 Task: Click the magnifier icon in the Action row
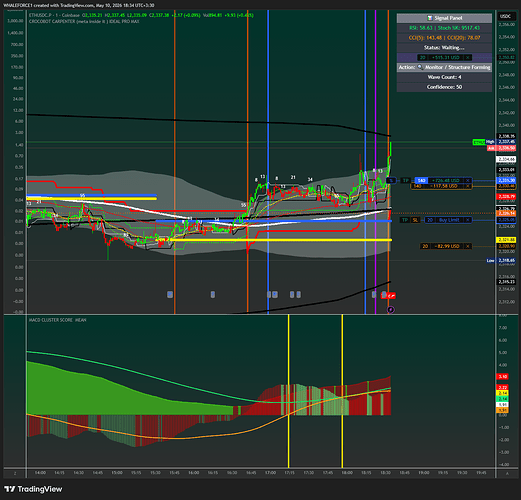420,67
